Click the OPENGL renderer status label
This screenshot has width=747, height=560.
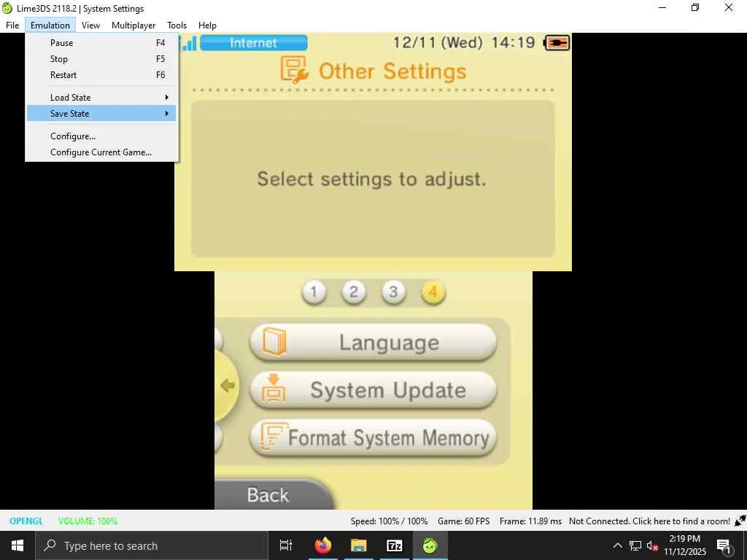26,521
